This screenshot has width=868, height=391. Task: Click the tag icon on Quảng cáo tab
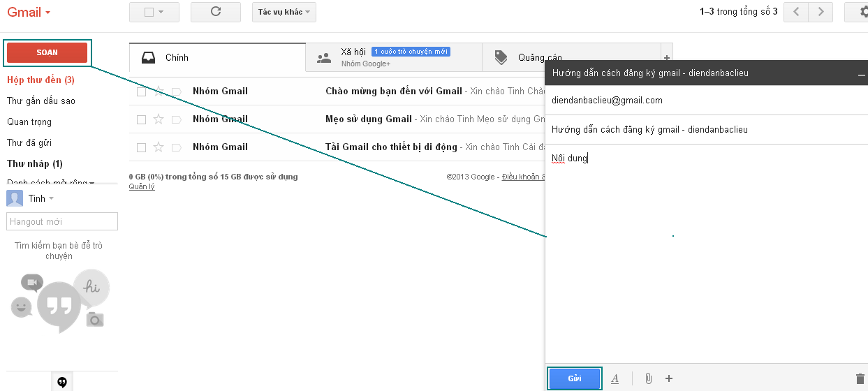click(x=501, y=57)
